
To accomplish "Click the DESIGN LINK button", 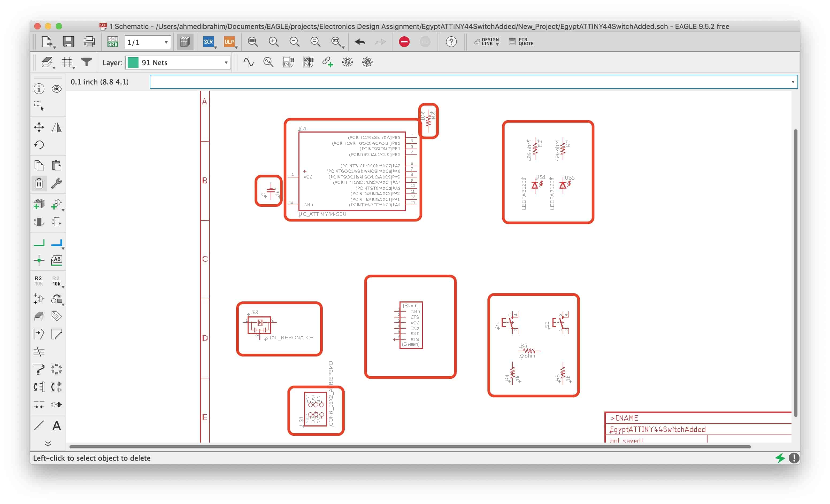I will click(x=486, y=42).
